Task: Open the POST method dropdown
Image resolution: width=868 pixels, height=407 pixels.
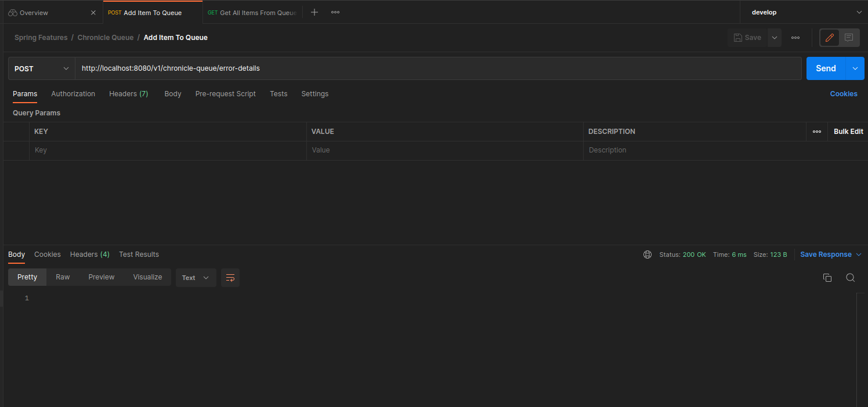Action: point(42,68)
